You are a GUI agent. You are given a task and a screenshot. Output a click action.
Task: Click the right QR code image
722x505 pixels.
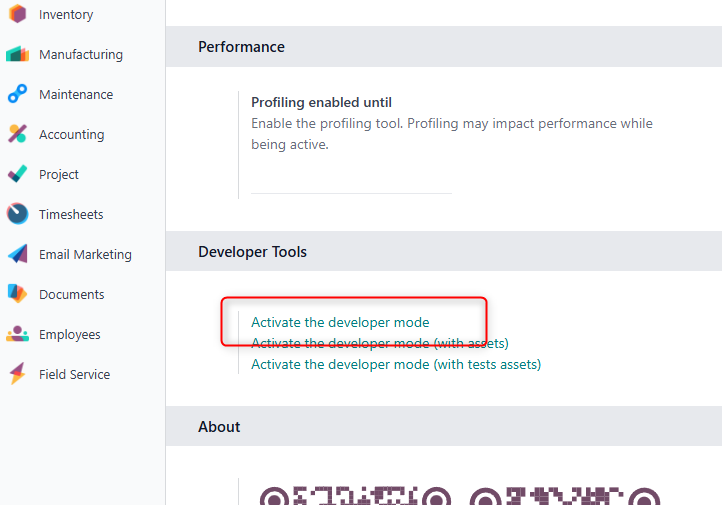(x=565, y=495)
